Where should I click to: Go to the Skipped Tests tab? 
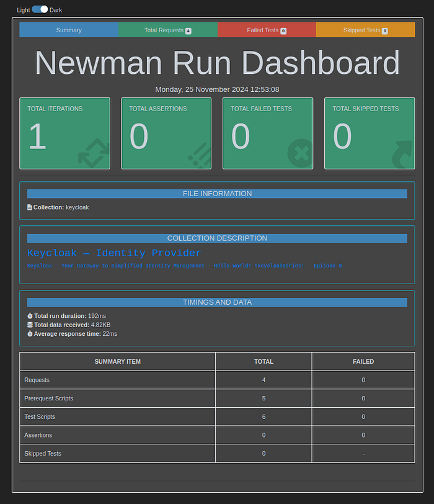[366, 30]
